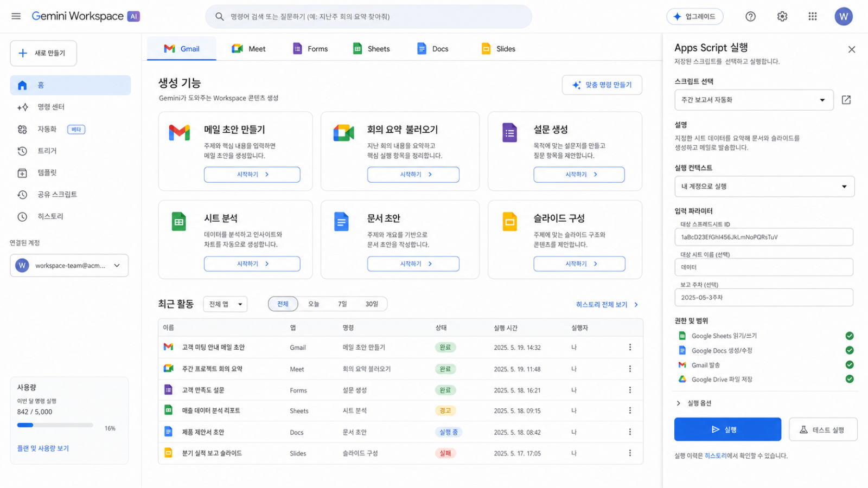Click the 대상 시트 이름 field

(x=764, y=267)
